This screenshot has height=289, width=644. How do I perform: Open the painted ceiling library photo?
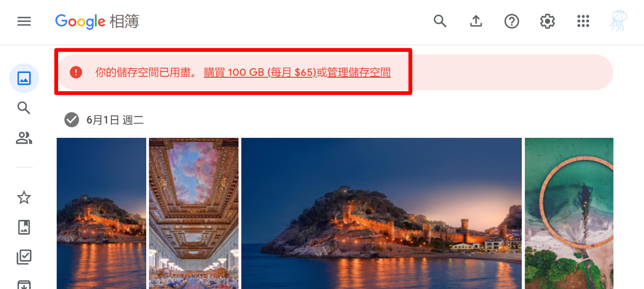click(194, 213)
